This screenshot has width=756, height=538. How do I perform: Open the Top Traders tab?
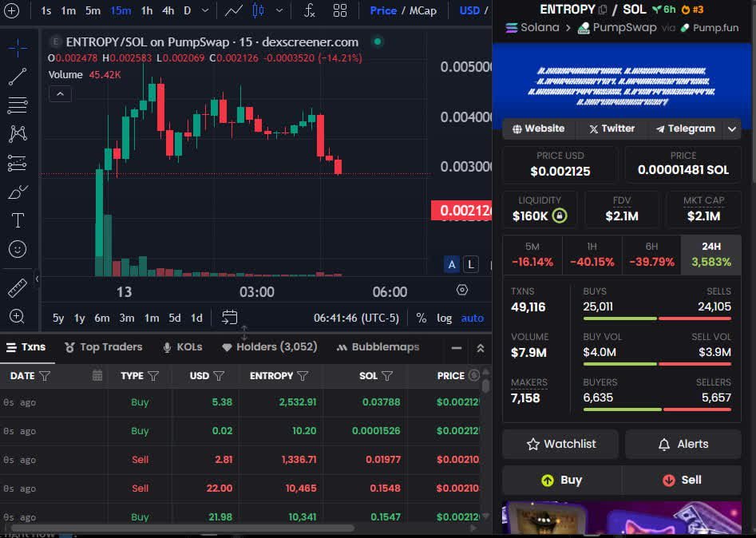pos(104,347)
